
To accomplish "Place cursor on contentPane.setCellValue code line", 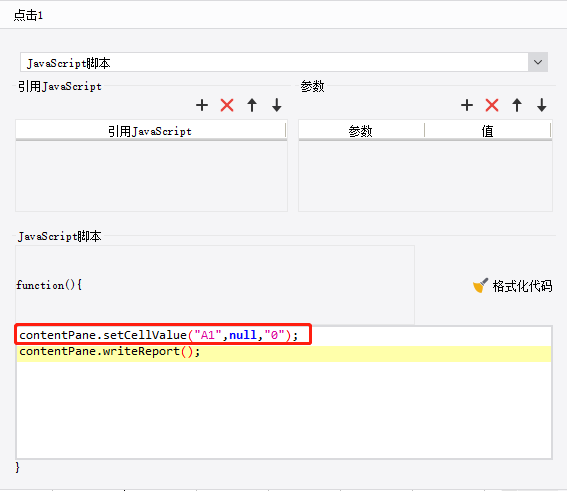I will point(159,335).
